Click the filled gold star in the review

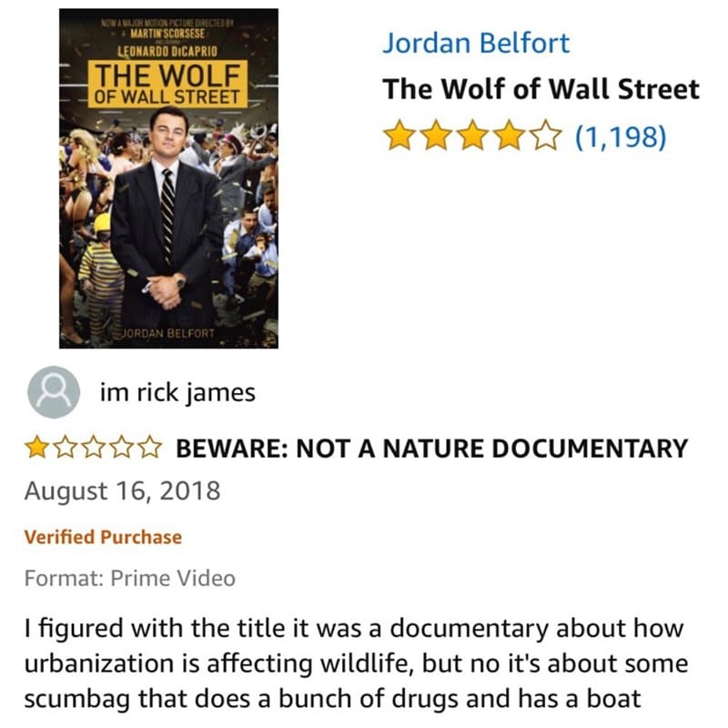(36, 448)
